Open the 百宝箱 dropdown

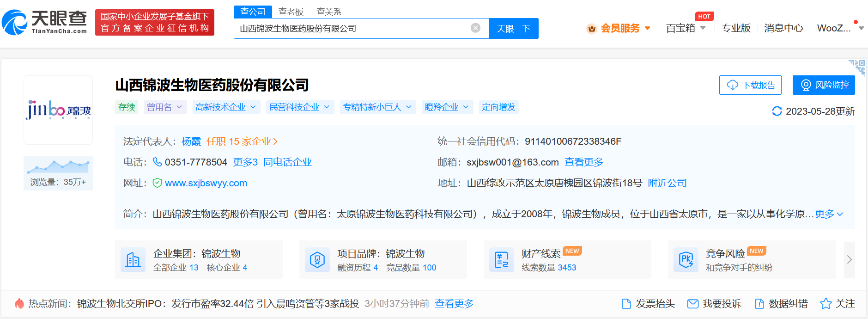(x=686, y=29)
